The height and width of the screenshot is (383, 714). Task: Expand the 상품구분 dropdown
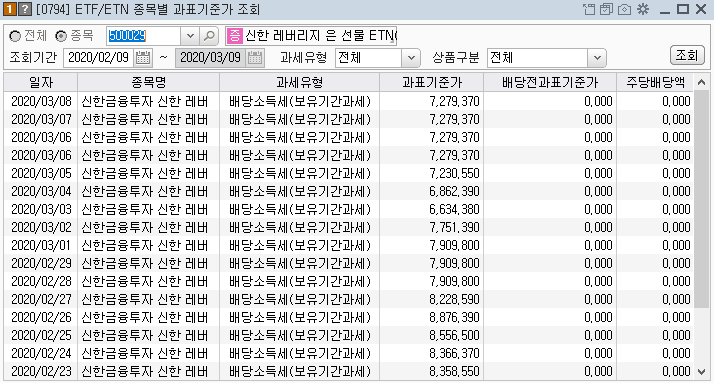coord(597,58)
